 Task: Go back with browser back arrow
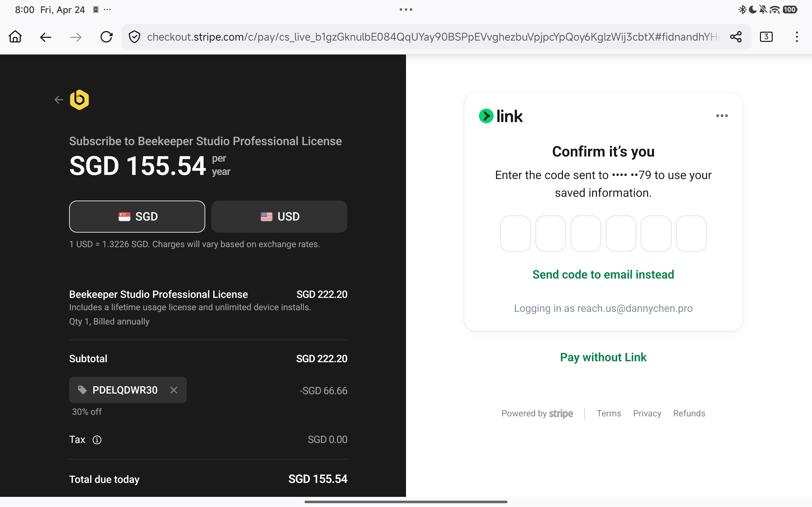coord(46,37)
